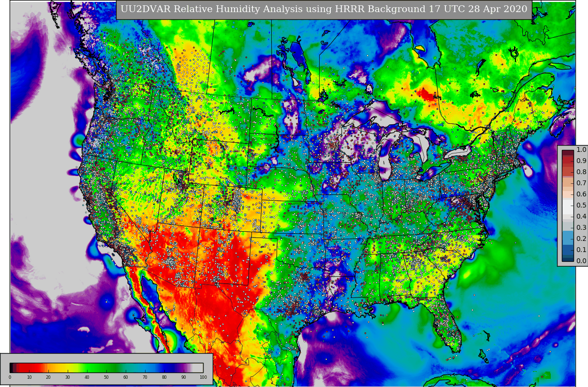Select the 0.0 label on right colorbar

click(x=581, y=261)
